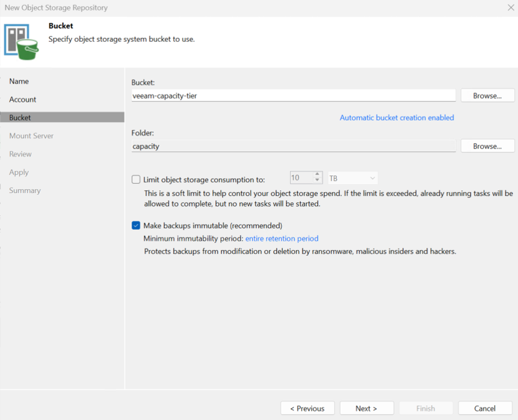Select the Bucket wizard step
This screenshot has height=420, width=518.
point(62,117)
